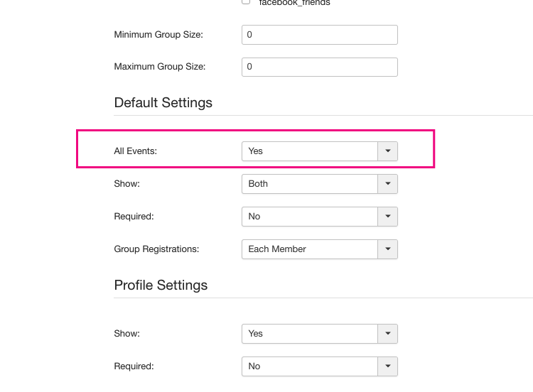Toggle the facebook_friends checkbox

pos(246,2)
